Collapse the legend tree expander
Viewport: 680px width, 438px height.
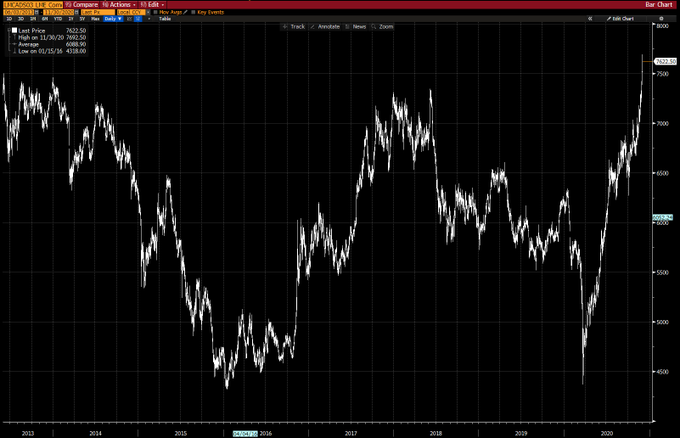tap(9, 30)
